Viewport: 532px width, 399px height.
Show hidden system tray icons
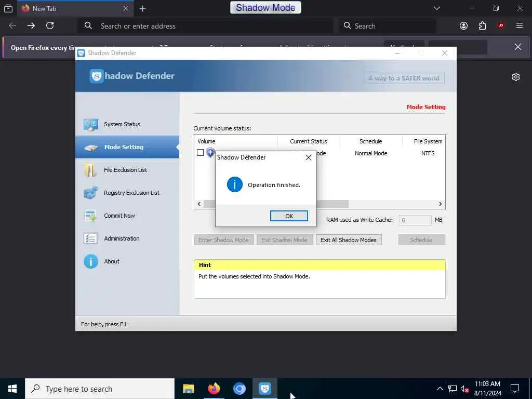pyautogui.click(x=440, y=389)
